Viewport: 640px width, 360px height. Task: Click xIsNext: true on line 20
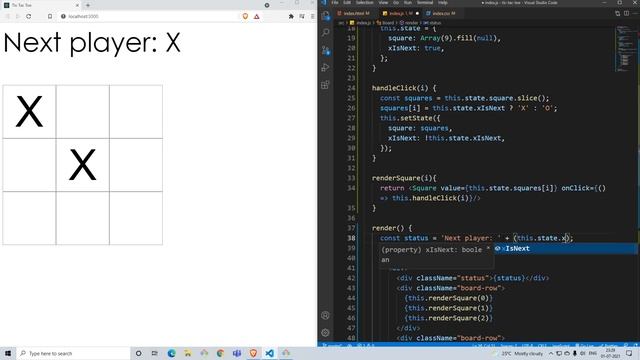414,48
